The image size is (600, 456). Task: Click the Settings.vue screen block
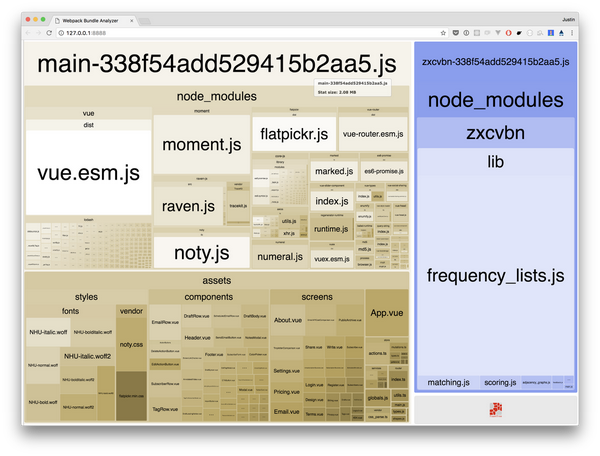pos(287,371)
